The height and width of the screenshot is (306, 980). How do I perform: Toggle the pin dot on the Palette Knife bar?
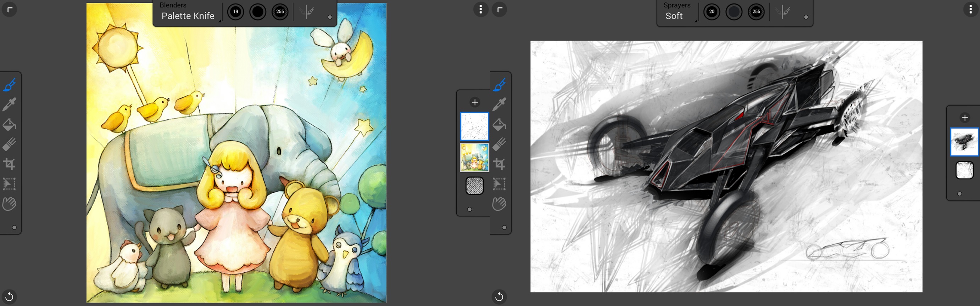(330, 17)
